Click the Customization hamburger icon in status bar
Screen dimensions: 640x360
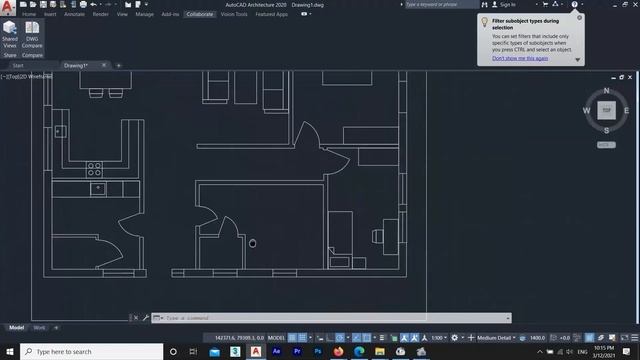coord(635,338)
